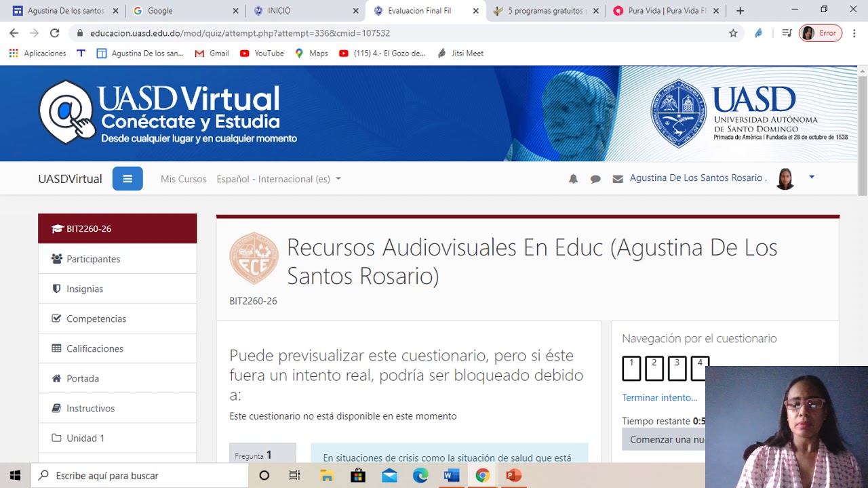Expand the user menu dropdown arrow
This screenshot has height=488, width=868.
click(812, 178)
